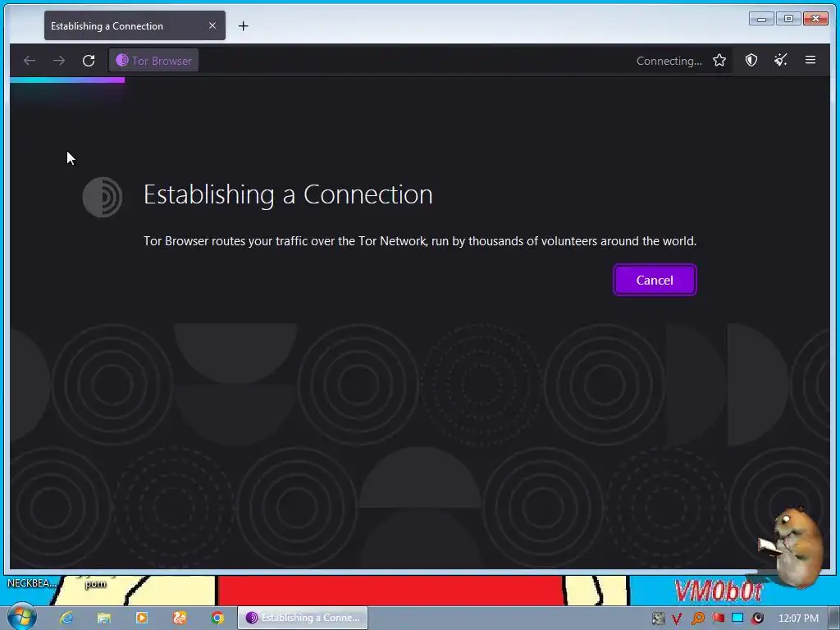Bookmark this page with the star icon
This screenshot has width=840, height=630.
click(719, 61)
